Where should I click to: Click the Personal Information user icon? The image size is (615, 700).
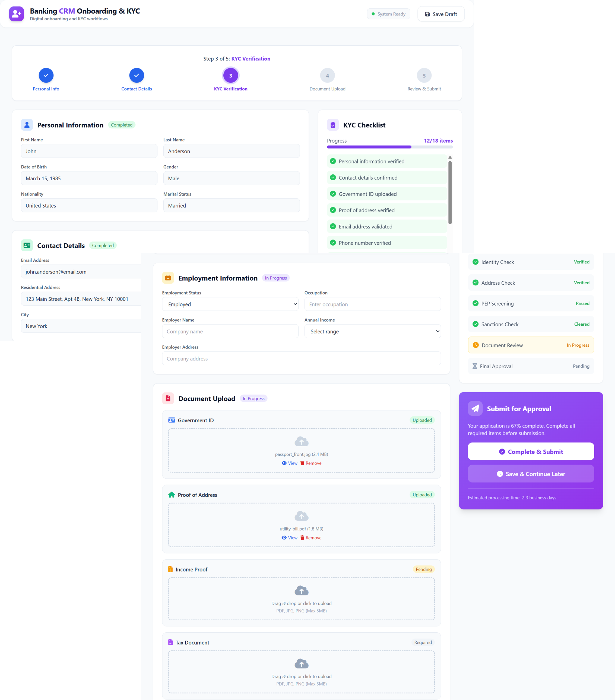27,125
